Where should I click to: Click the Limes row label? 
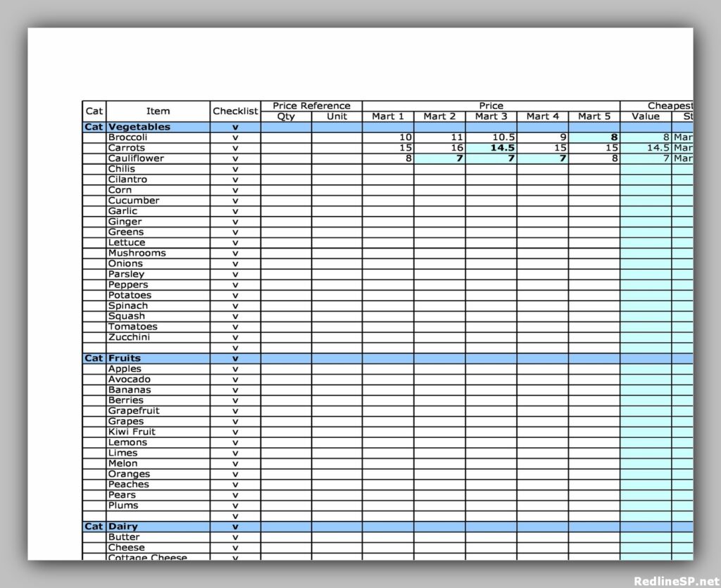coord(123,453)
